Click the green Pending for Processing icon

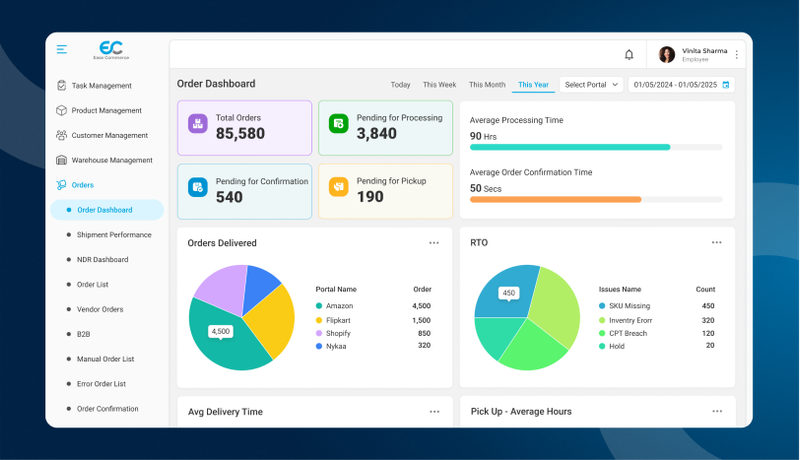[x=339, y=123]
